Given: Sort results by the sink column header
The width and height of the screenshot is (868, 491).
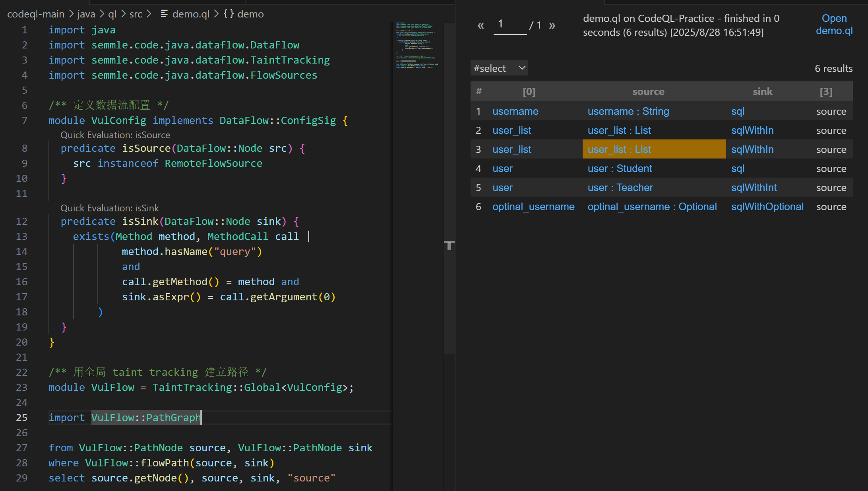Looking at the screenshot, I should point(762,92).
